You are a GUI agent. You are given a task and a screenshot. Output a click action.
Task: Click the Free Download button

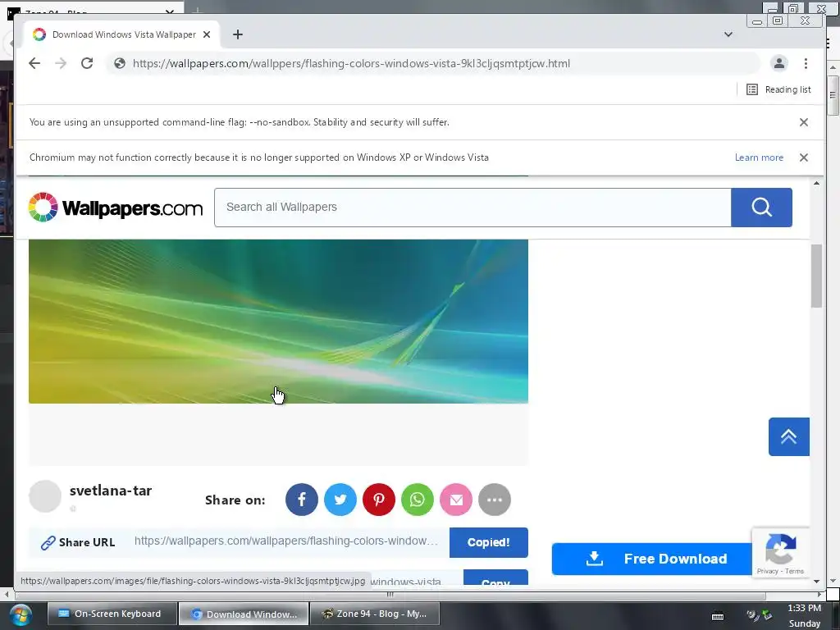pos(652,559)
